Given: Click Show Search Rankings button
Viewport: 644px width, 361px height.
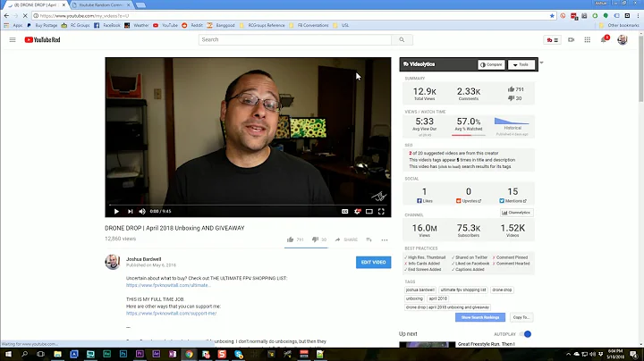Looking at the screenshot, I should pos(480,317).
